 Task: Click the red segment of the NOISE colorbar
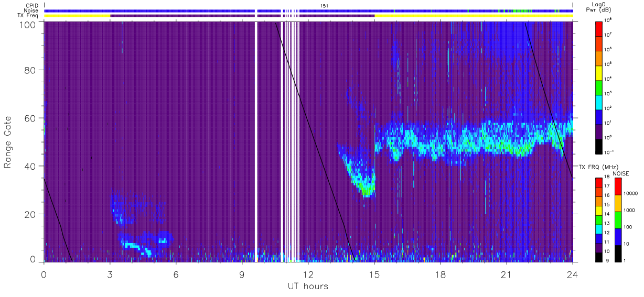coord(618,186)
